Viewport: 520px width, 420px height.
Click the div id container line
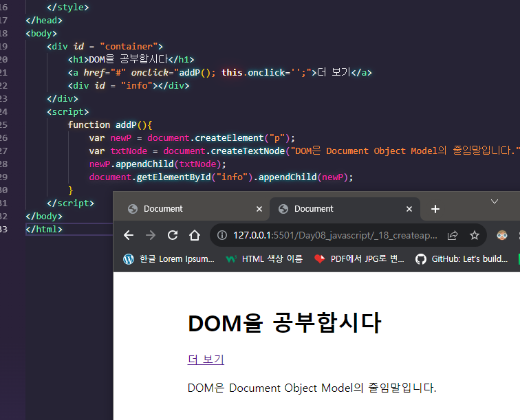click(105, 47)
